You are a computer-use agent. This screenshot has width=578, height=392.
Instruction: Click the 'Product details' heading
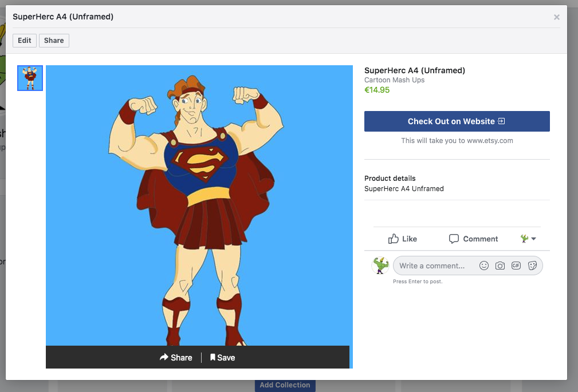(390, 179)
